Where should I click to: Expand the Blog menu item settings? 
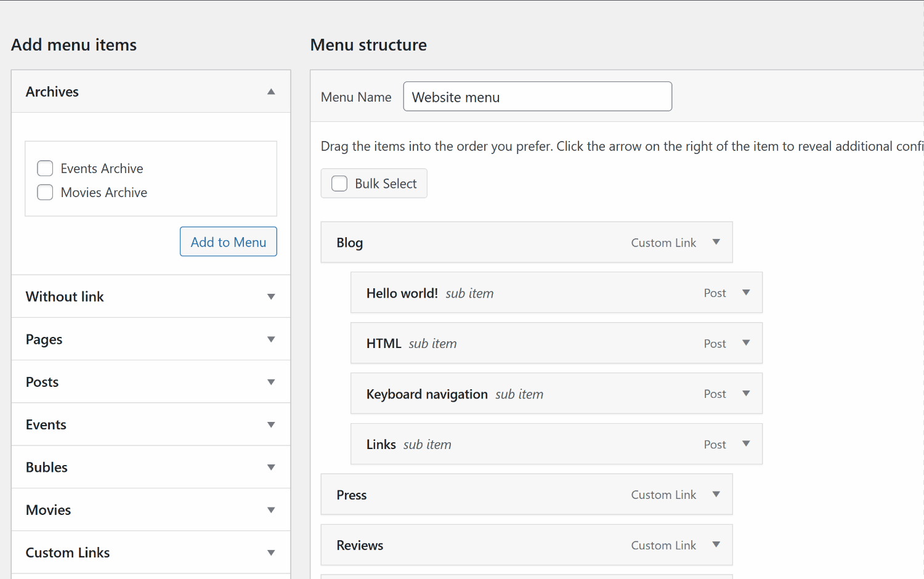coord(716,242)
